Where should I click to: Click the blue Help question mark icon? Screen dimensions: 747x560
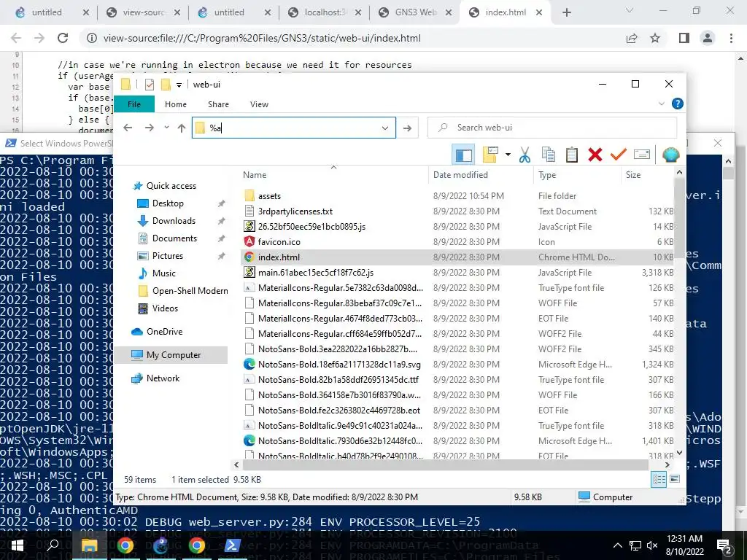coord(677,104)
